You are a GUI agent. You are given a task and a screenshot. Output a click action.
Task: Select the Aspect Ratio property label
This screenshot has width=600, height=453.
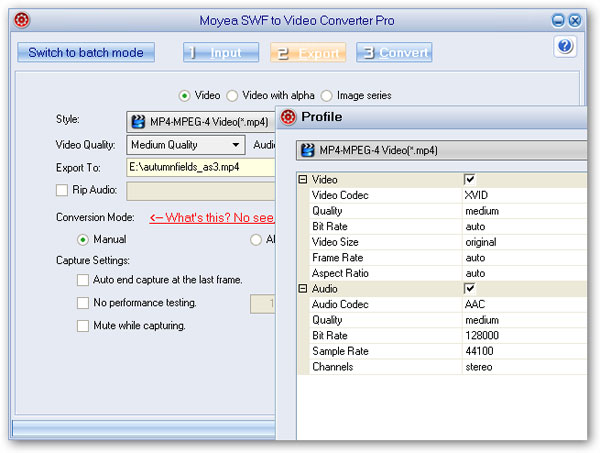(x=340, y=273)
